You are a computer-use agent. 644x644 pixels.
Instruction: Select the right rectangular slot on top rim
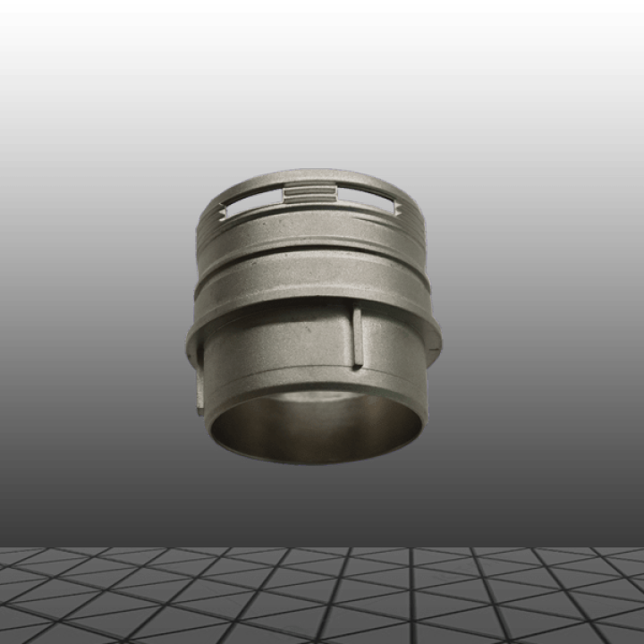point(367,199)
